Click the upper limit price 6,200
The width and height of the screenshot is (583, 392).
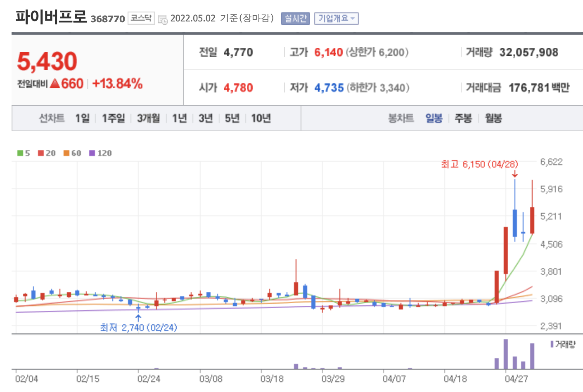[x=391, y=52]
